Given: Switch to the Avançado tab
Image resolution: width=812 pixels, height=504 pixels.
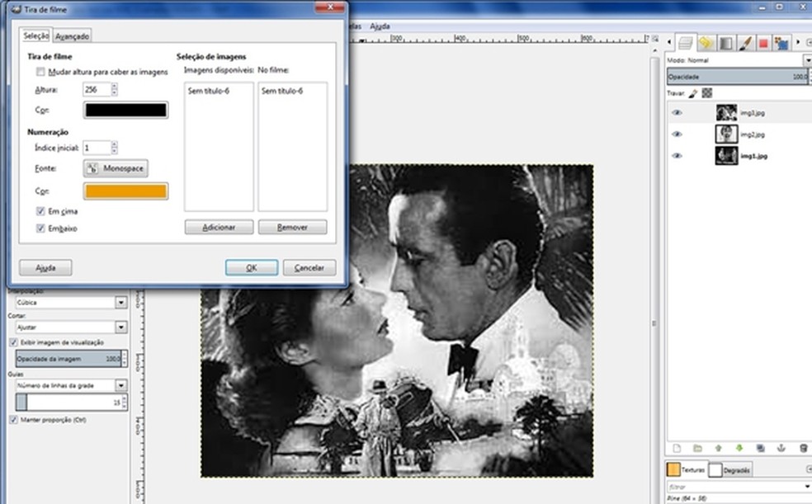Looking at the screenshot, I should point(73,36).
